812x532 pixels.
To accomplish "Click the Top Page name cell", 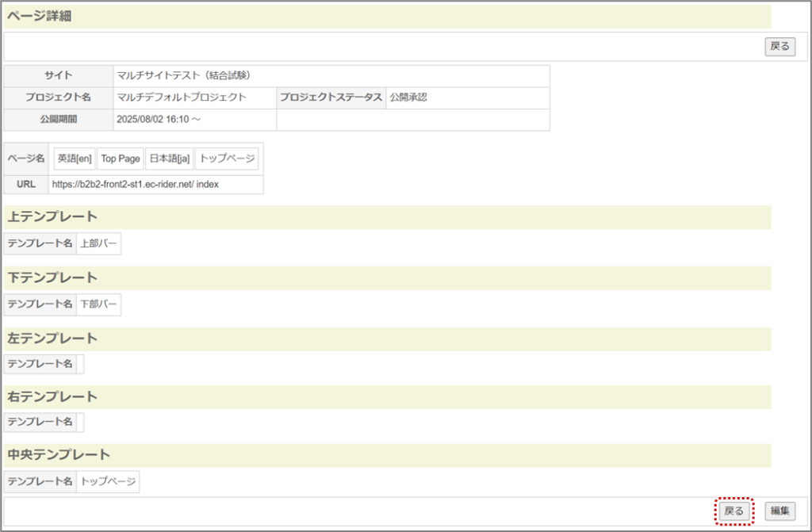I will pos(121,159).
